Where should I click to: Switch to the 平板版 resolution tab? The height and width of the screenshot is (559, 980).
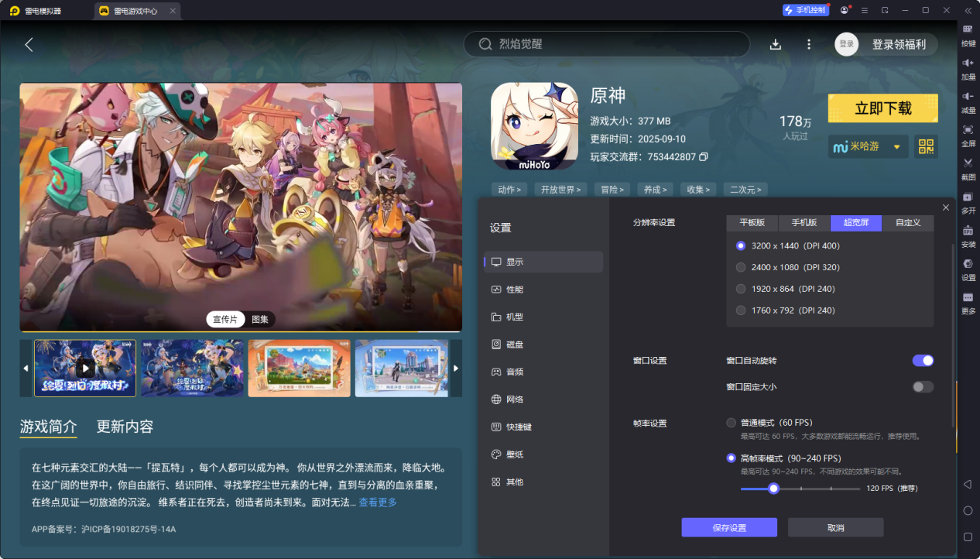pyautogui.click(x=752, y=223)
